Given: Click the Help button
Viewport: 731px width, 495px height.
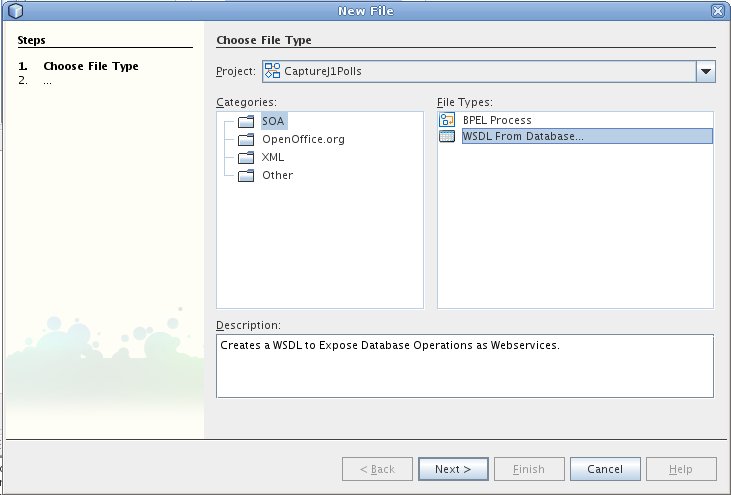Looking at the screenshot, I should pos(681,469).
